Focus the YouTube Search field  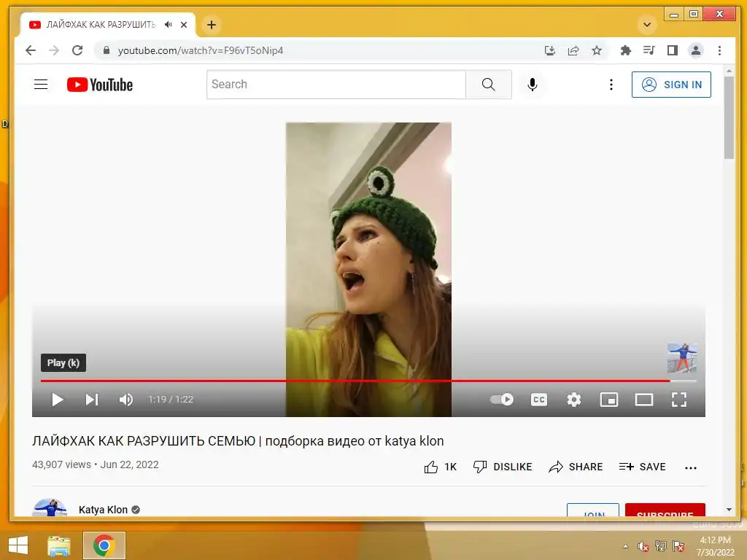click(336, 85)
